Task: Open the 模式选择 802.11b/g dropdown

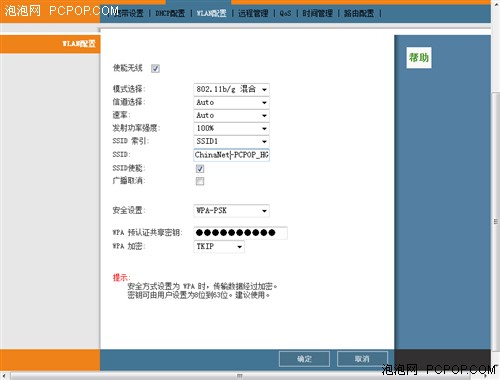Action: point(231,89)
